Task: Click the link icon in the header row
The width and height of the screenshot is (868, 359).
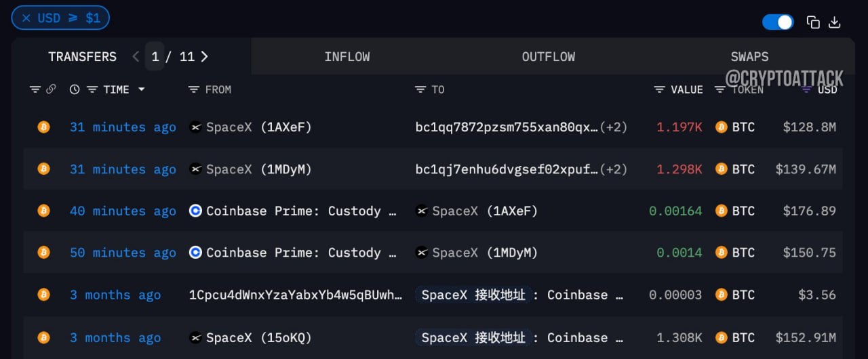Action: point(51,89)
